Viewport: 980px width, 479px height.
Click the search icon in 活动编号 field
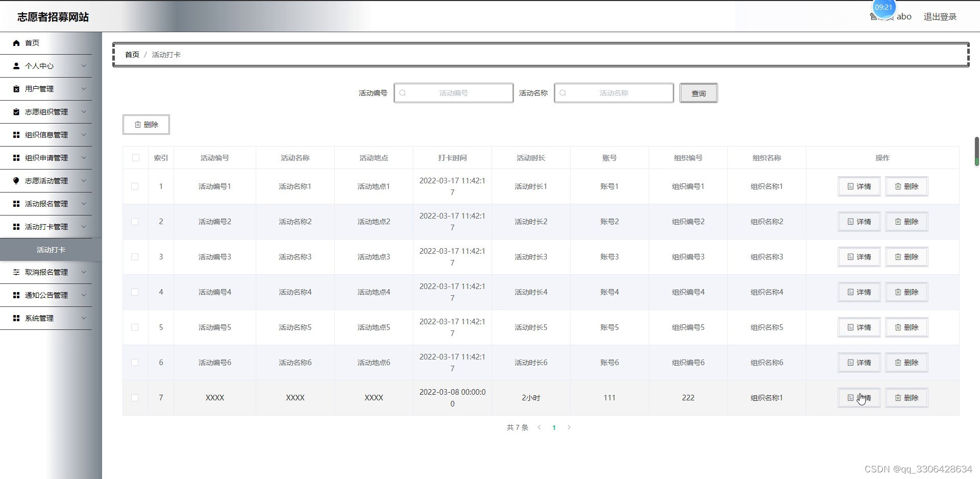click(403, 93)
